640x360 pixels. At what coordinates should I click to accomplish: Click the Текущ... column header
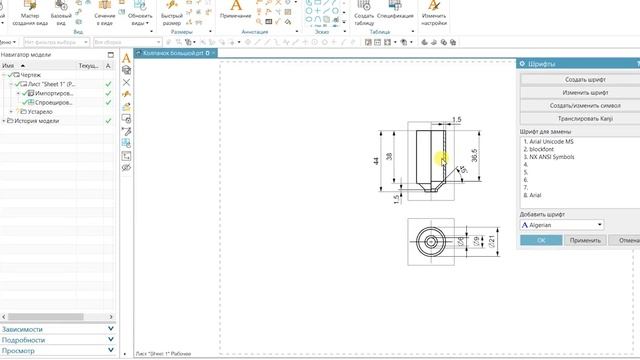(88, 65)
